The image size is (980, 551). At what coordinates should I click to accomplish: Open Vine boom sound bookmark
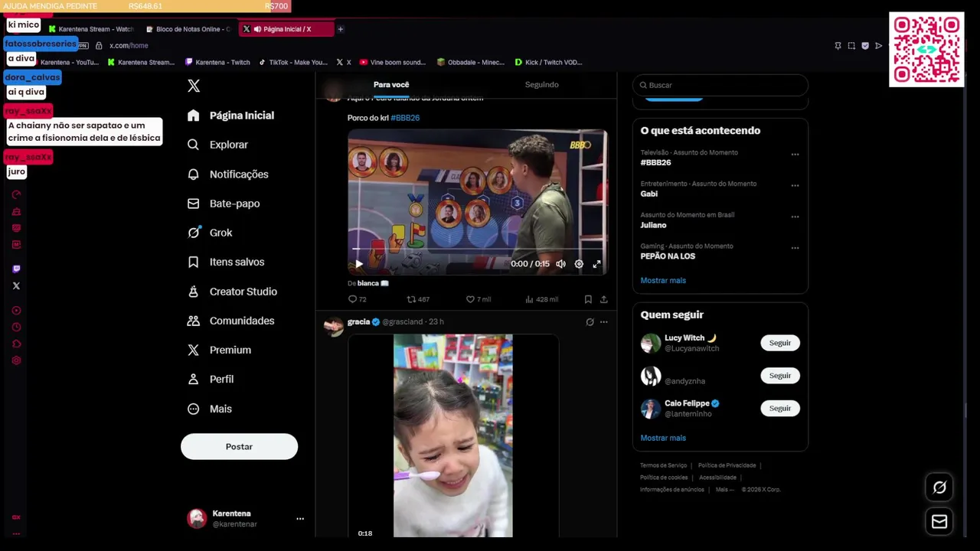pyautogui.click(x=393, y=63)
